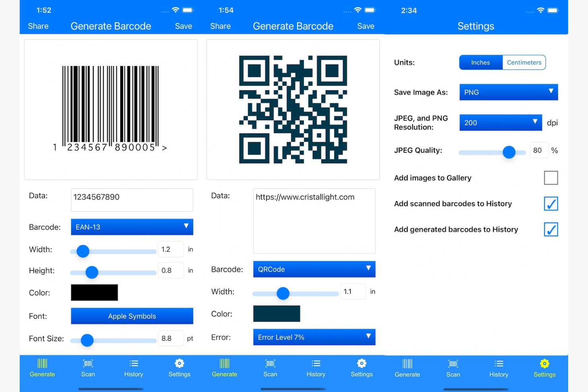Open Scan from the middle screen's tab bar
The height and width of the screenshot is (392, 588).
pos(270,363)
